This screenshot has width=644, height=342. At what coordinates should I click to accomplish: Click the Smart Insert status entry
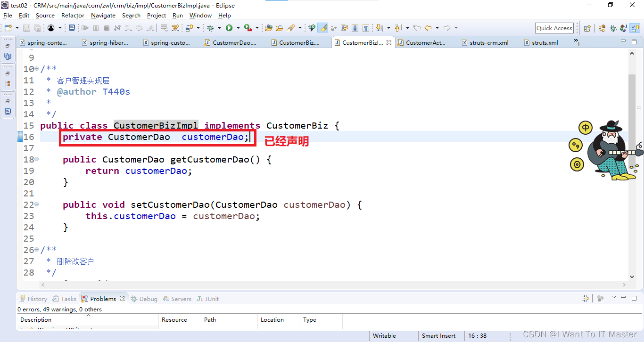click(x=439, y=336)
